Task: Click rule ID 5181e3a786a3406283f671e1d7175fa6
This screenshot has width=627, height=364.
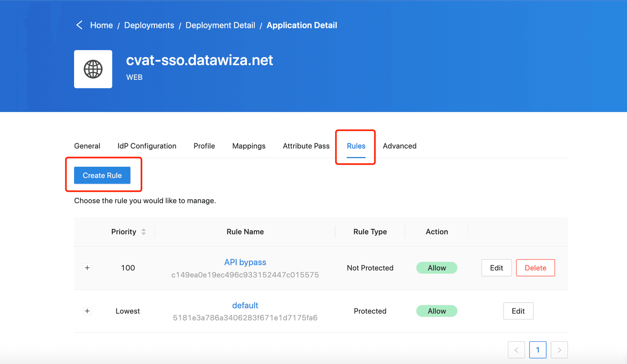Action: [x=245, y=318]
